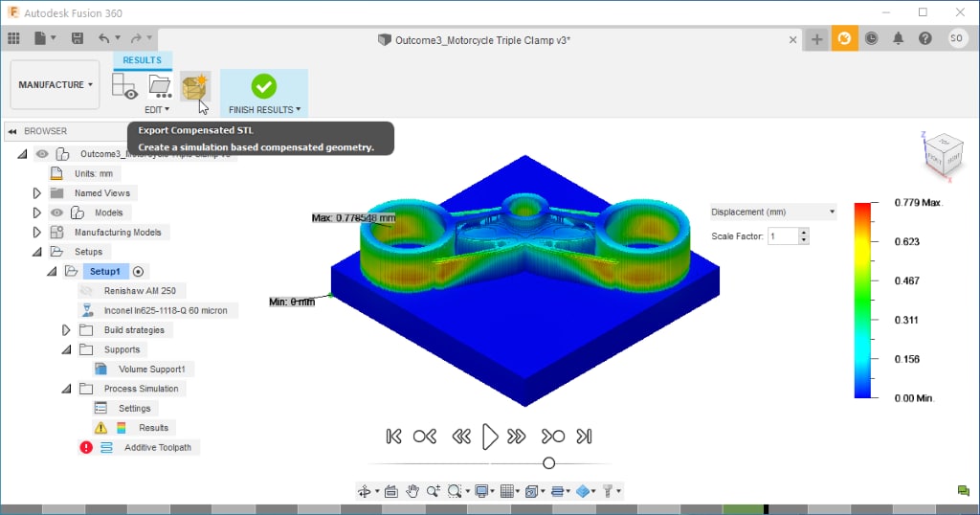Open the Viewports icon

click(531, 491)
